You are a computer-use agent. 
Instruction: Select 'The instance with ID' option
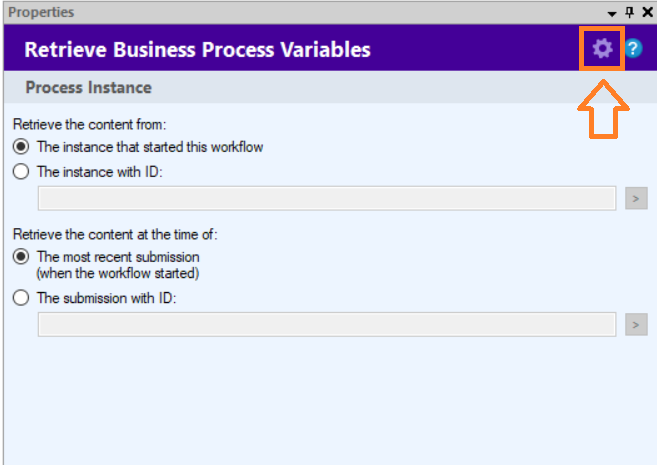21,171
